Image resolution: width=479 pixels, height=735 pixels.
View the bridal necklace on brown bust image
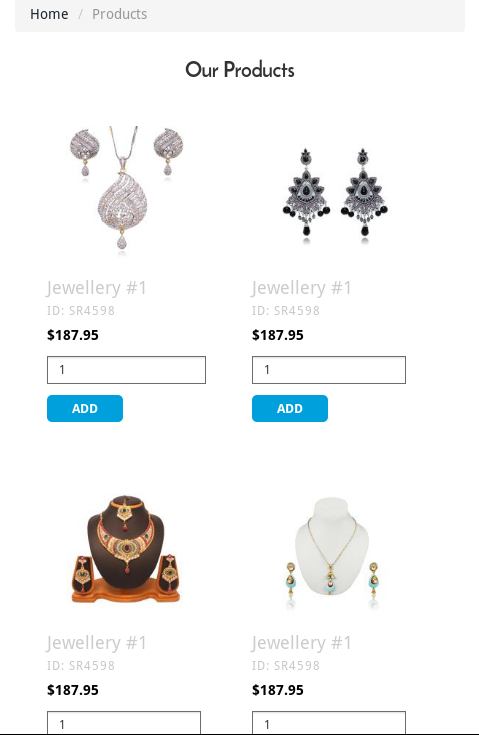click(x=126, y=549)
